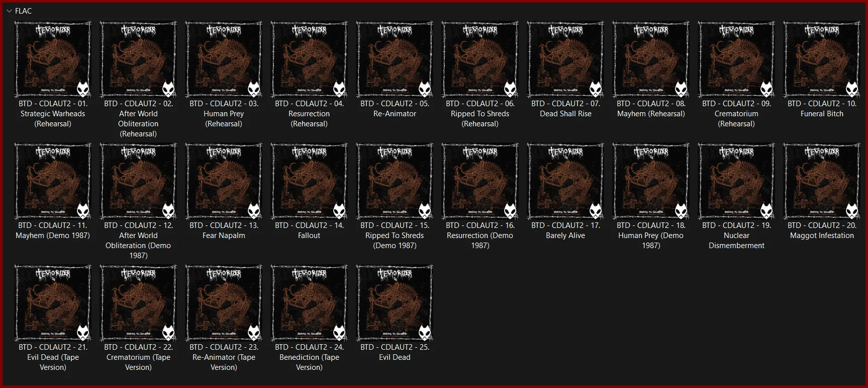Click filename 'BTD - CDLAUT2 - 18. Human Prey (Demo 1987)'

point(651,236)
